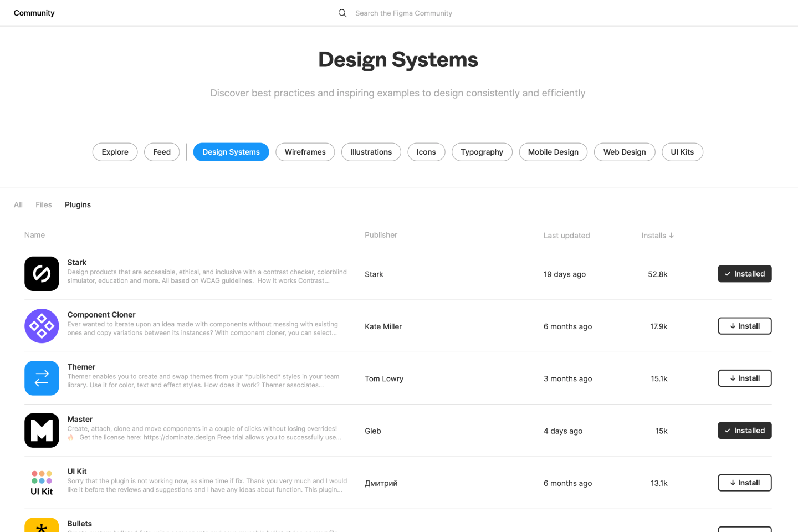Open publisher Kate Miller's profile

point(383,326)
